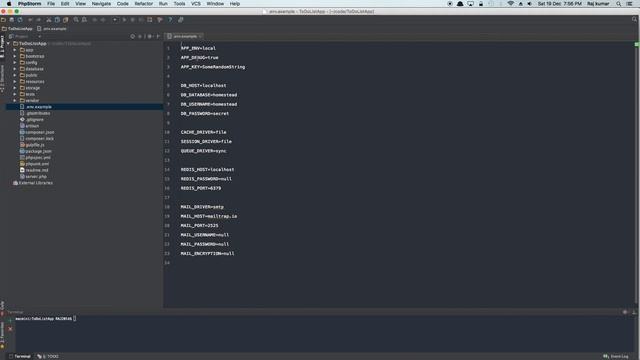Click the Copy toolbar icon
640x360 pixels.
click(57, 20)
